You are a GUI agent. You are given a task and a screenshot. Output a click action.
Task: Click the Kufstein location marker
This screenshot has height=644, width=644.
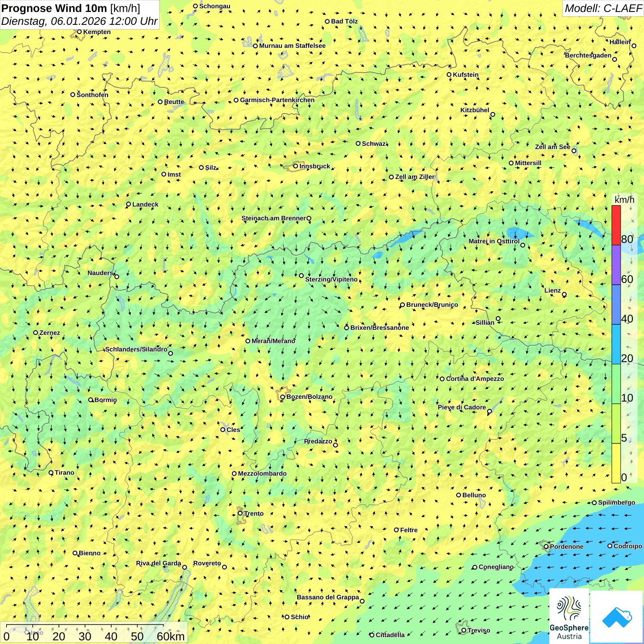449,75
